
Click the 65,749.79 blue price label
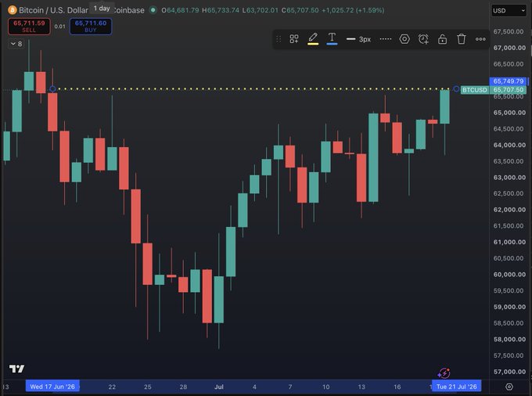(509, 81)
